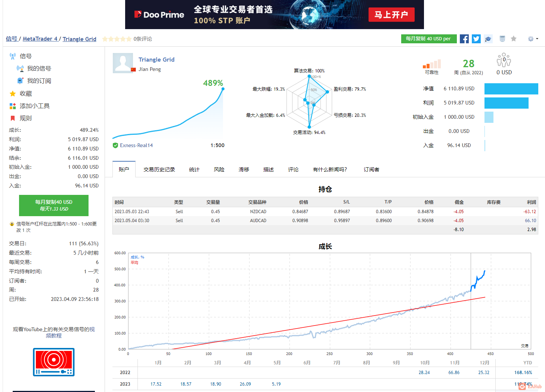Screen dimensions: 545x392
Task: Select 添加小工具 in the sidebar
Action: pos(35,106)
